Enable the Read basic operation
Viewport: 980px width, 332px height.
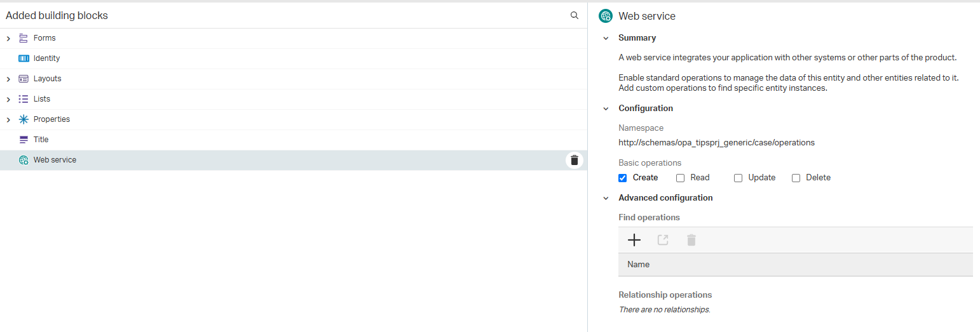(x=680, y=178)
